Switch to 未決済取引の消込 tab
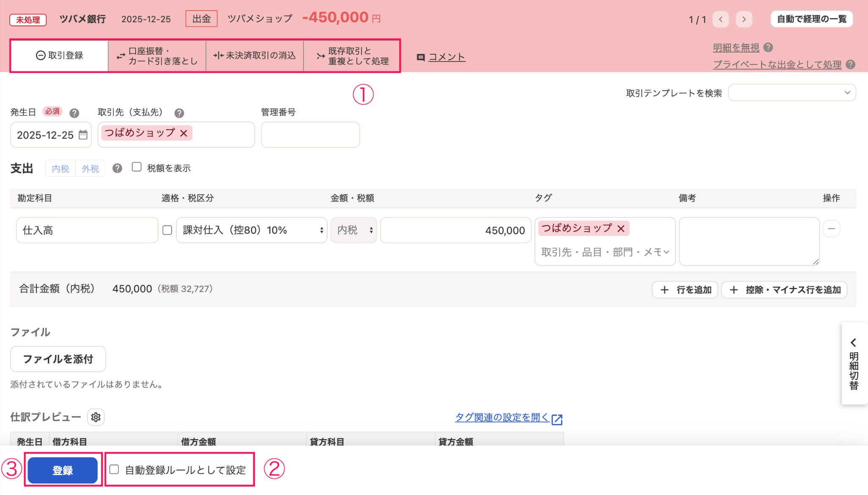Screen dimensions: 868x495 coord(255,55)
